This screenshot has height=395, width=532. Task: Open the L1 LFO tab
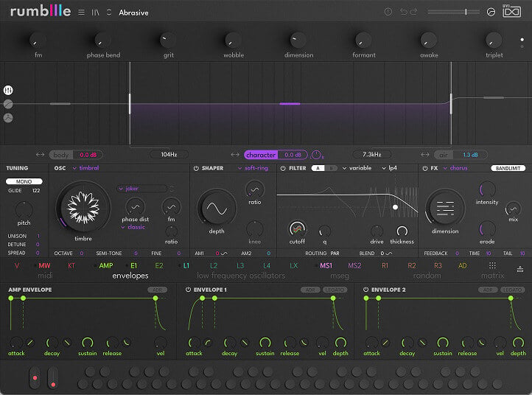click(186, 266)
